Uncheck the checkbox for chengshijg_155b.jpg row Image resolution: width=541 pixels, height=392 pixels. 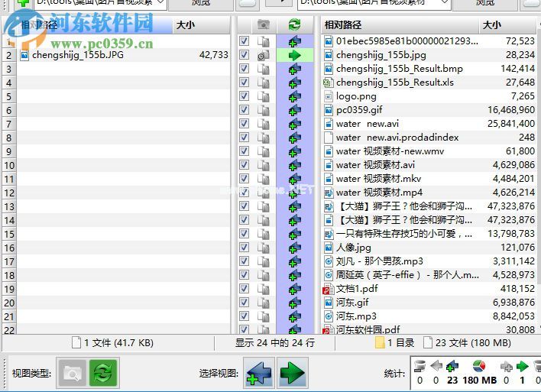[x=244, y=55]
